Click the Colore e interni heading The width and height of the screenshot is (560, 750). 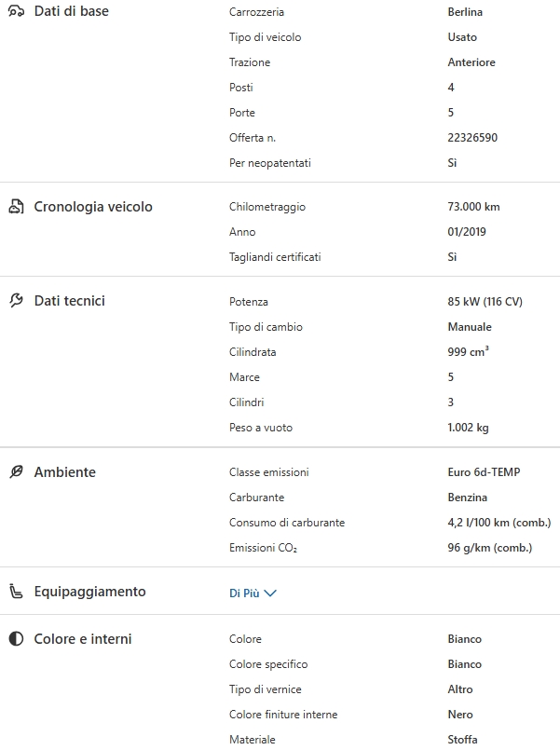point(83,639)
